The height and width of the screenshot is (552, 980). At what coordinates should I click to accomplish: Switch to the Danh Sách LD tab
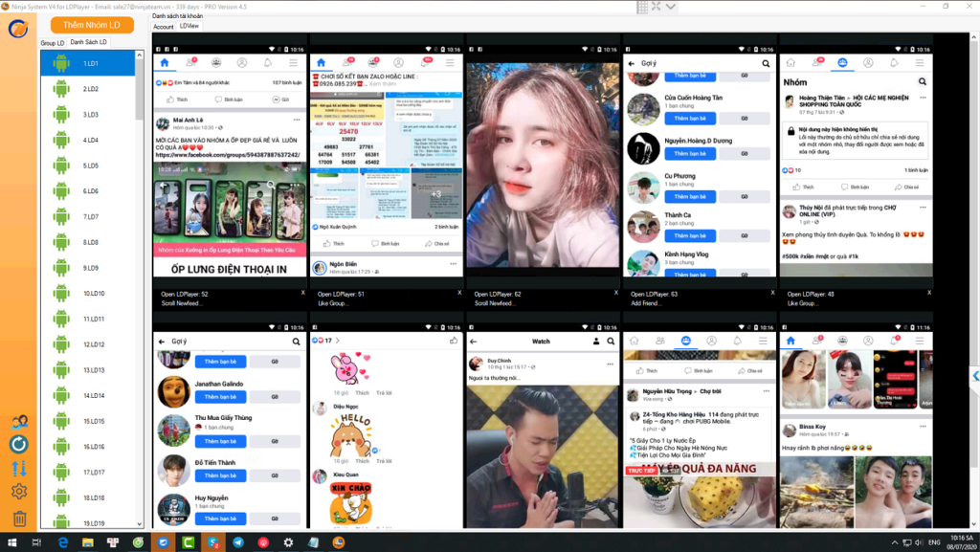point(89,42)
